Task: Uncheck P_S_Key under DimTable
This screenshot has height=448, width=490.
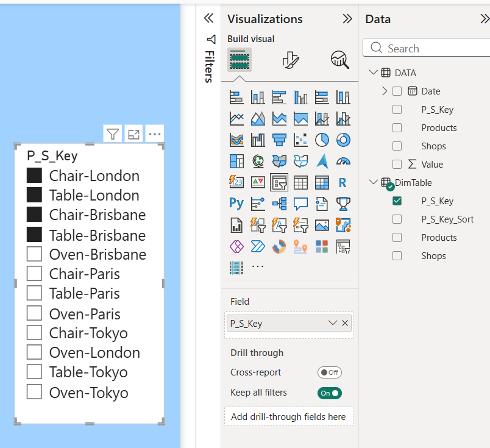Action: tap(397, 201)
